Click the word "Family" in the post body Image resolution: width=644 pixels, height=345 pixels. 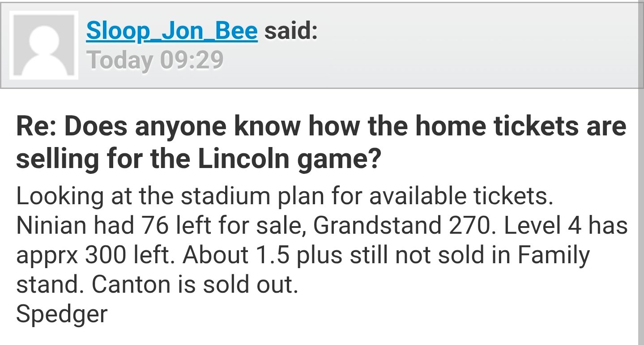pos(554,255)
